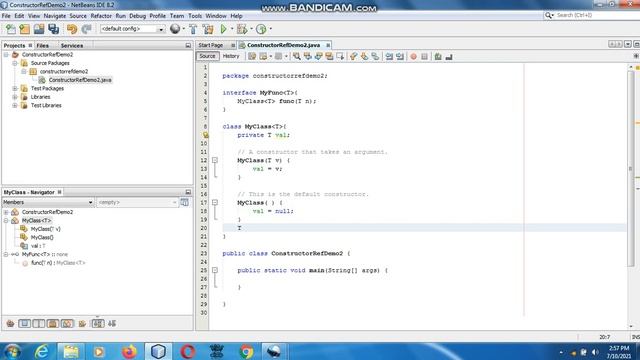This screenshot has width=640, height=360.
Task: Collapse the ConstructorRefDemo2 project node
Action: pyautogui.click(x=6, y=55)
